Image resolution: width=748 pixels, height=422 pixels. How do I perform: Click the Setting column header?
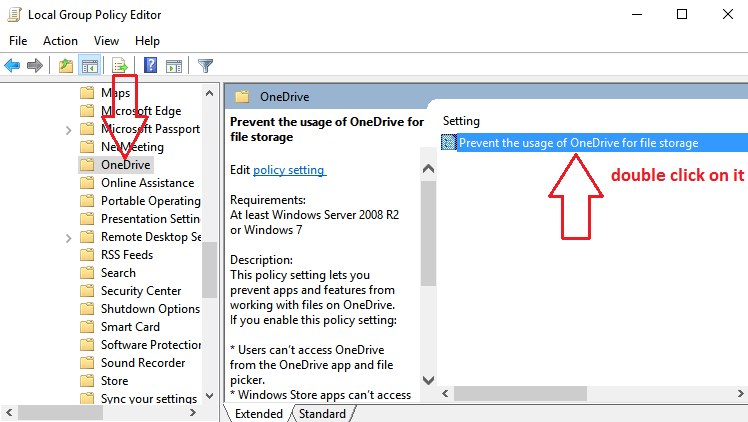461,121
